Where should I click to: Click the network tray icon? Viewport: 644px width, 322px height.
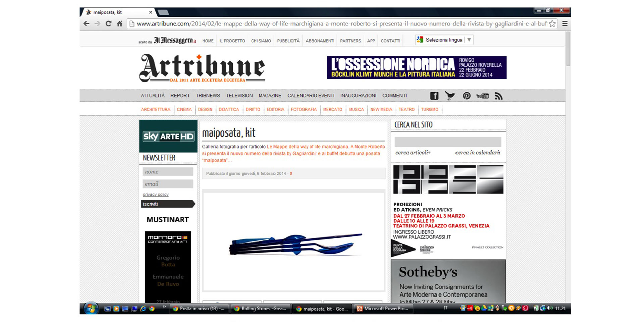pyautogui.click(x=542, y=308)
